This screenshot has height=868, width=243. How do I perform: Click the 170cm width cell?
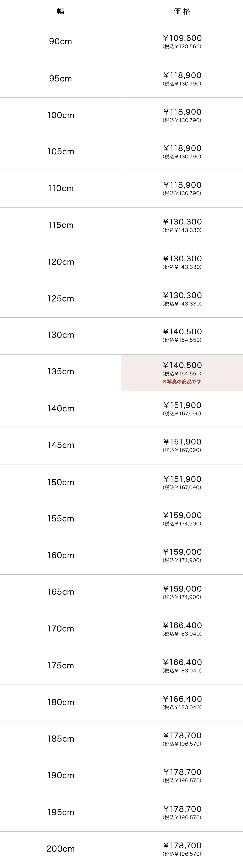click(x=61, y=628)
